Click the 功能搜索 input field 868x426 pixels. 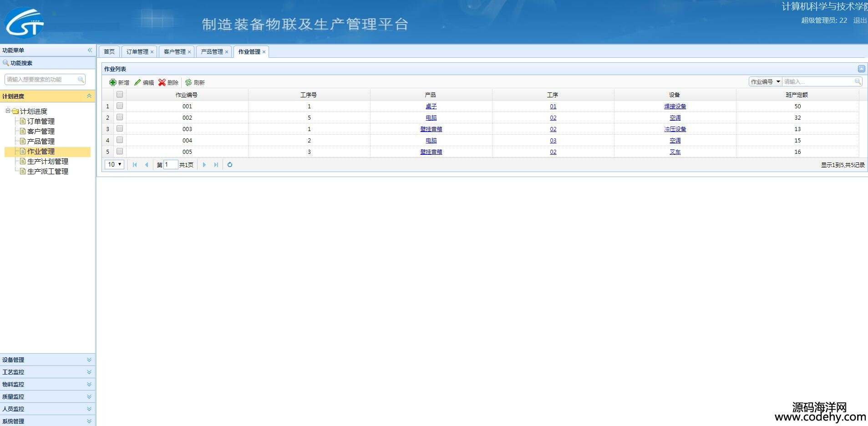pos(41,80)
